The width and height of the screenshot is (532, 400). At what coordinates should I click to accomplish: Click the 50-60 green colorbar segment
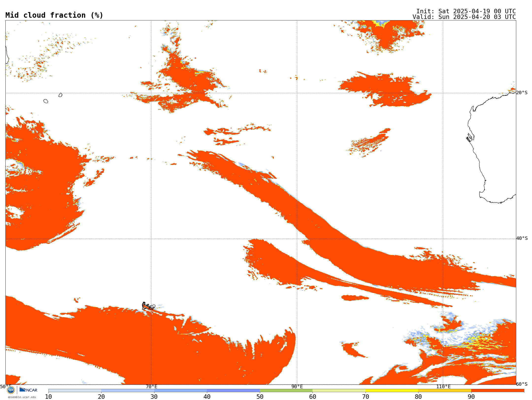(286, 391)
